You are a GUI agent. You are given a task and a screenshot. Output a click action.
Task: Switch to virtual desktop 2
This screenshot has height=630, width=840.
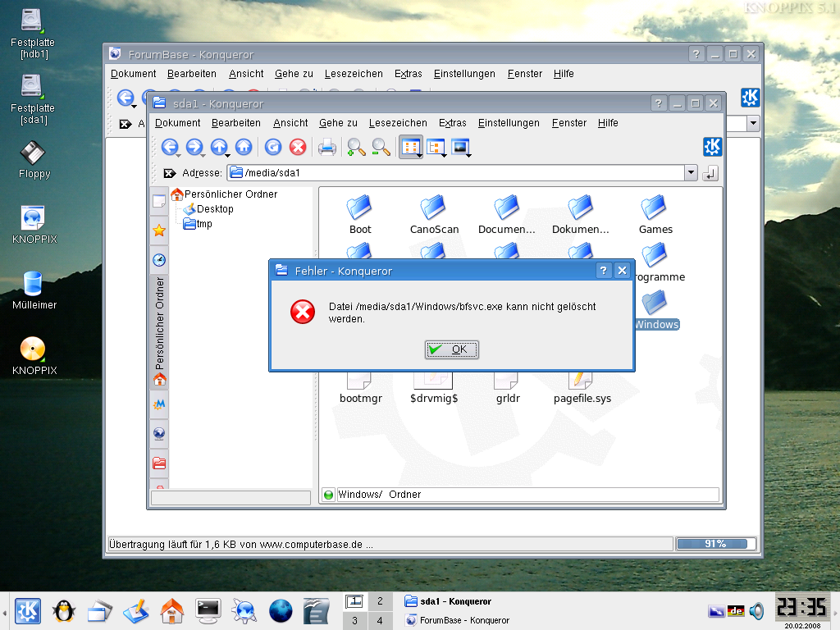click(x=380, y=601)
